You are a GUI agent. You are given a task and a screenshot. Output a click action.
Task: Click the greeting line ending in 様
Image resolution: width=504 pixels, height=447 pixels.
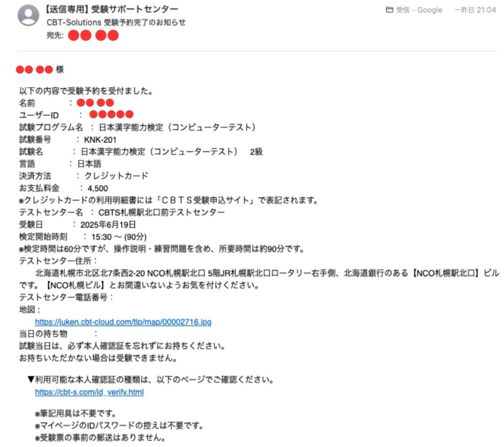click(x=40, y=69)
